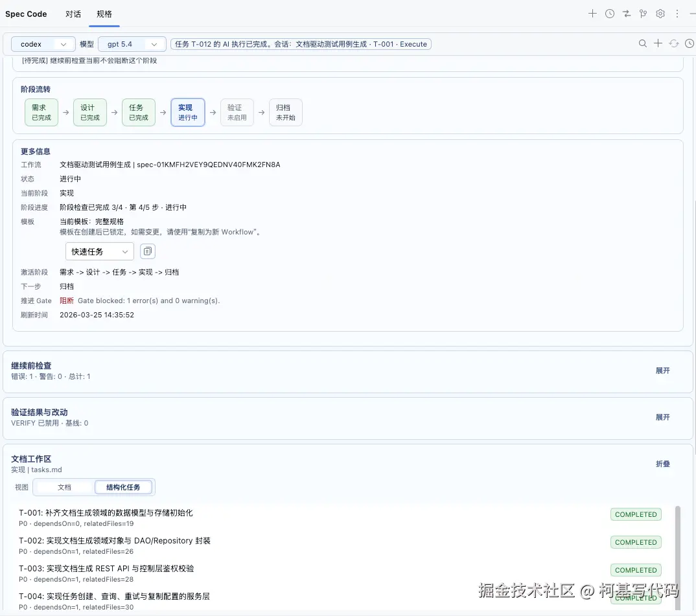Activate the search magnifier icon
696x616 pixels.
click(x=642, y=43)
